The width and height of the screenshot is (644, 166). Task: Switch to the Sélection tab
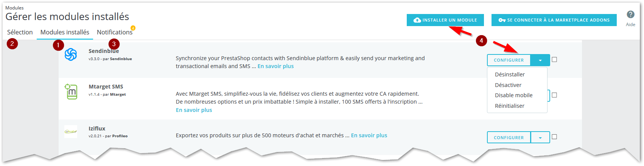tap(20, 32)
